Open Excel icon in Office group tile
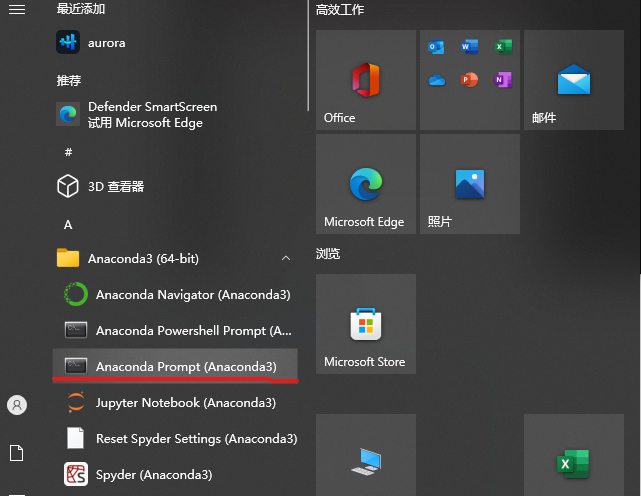 503,47
